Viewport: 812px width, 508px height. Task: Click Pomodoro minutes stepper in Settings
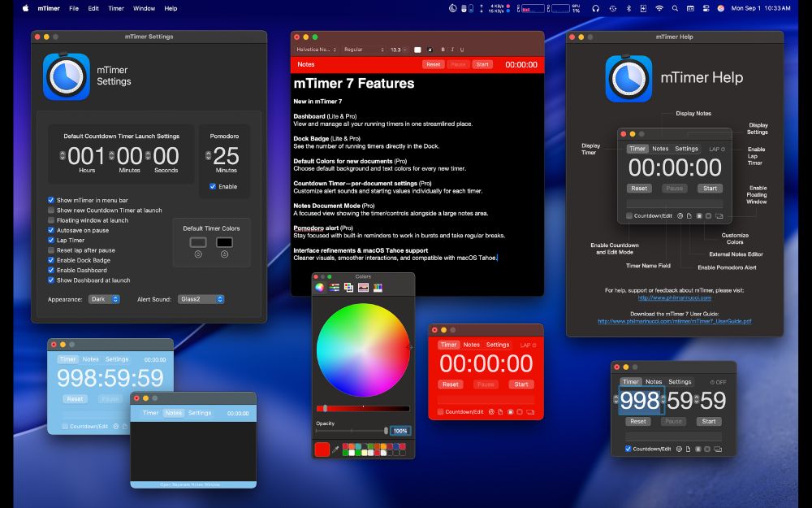[208, 155]
